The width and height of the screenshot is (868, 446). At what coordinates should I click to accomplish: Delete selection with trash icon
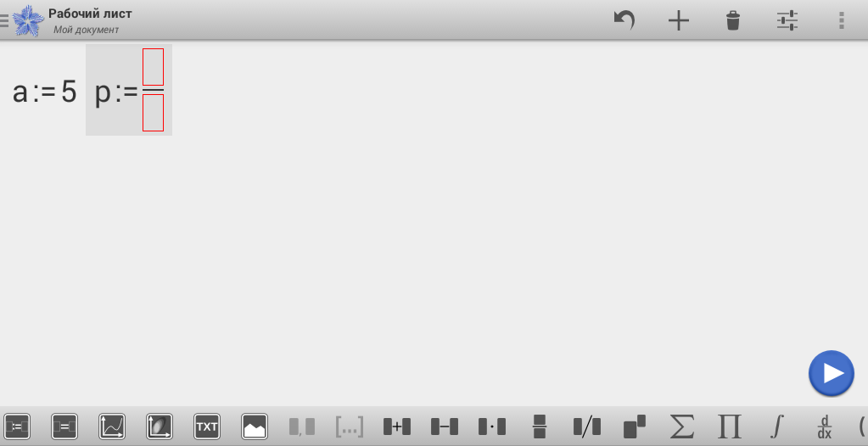(x=733, y=21)
